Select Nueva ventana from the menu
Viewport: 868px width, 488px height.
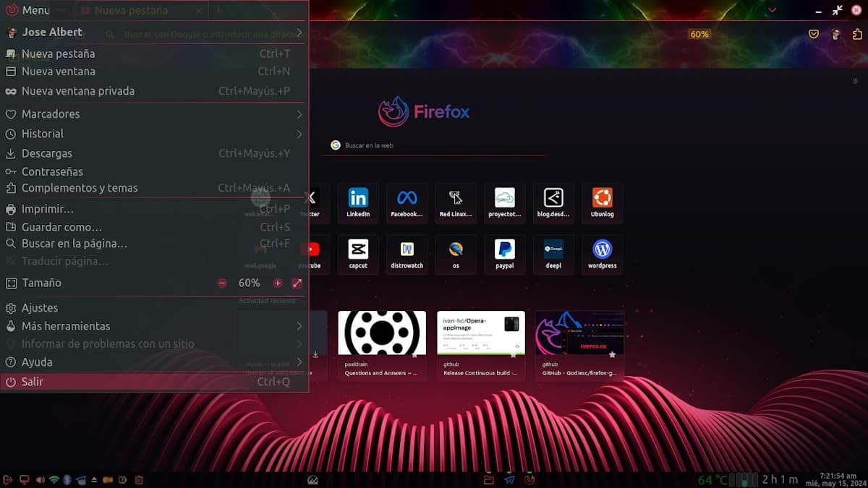click(x=155, y=72)
